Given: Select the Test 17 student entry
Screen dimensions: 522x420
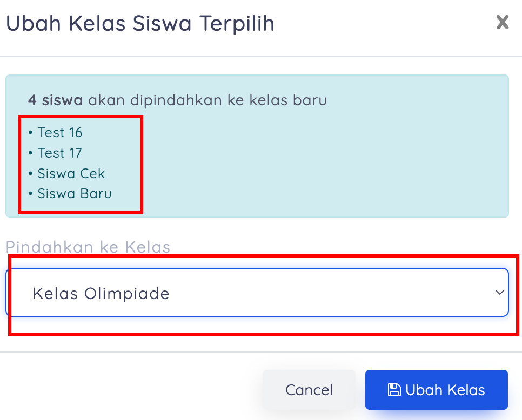Looking at the screenshot, I should tap(60, 153).
